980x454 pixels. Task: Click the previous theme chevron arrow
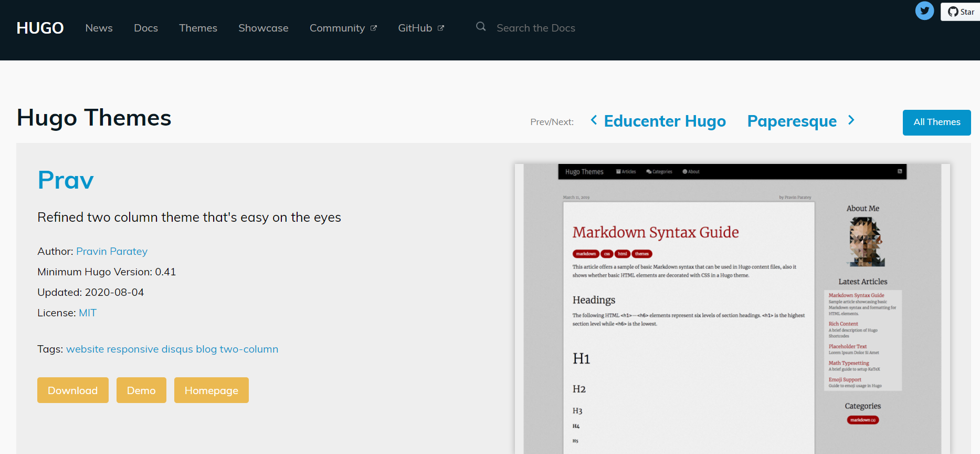point(594,120)
